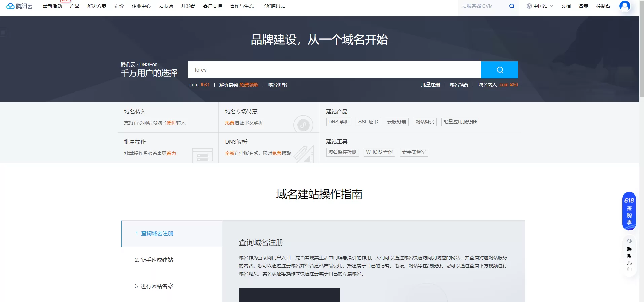Click the 云服务器 CVM search field
The width and height of the screenshot is (644, 302).
[x=484, y=6]
